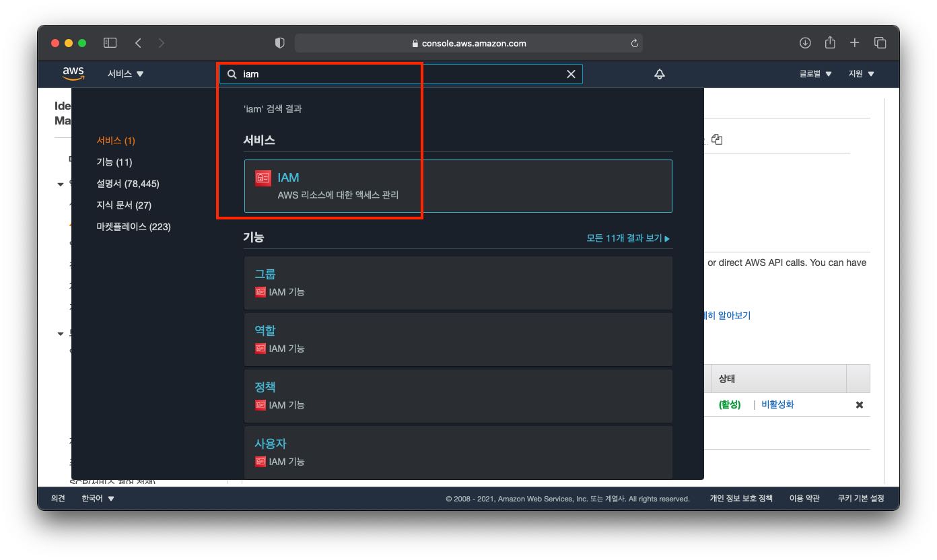Image resolution: width=937 pixels, height=560 pixels.
Task: Open the 지원 support dropdown
Action: [862, 74]
